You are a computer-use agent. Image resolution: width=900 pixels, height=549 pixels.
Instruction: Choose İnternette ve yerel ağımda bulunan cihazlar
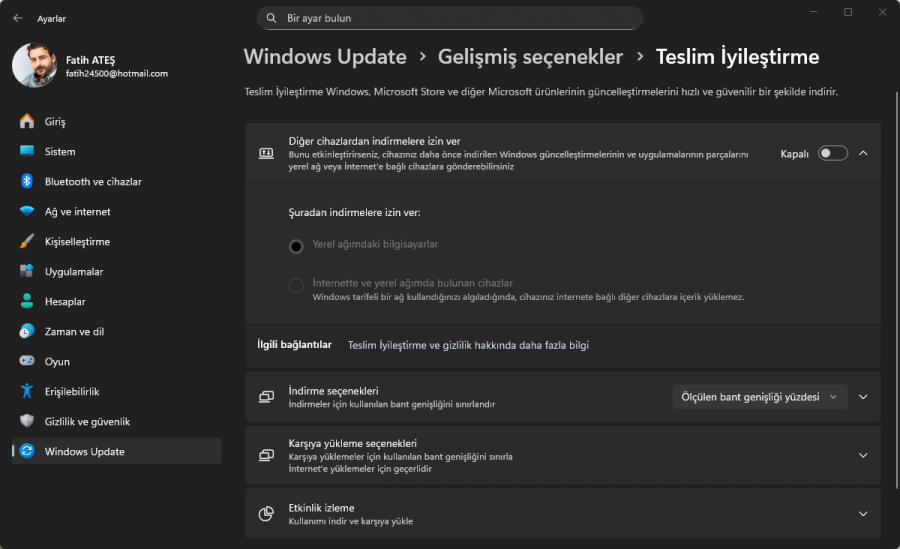296,285
